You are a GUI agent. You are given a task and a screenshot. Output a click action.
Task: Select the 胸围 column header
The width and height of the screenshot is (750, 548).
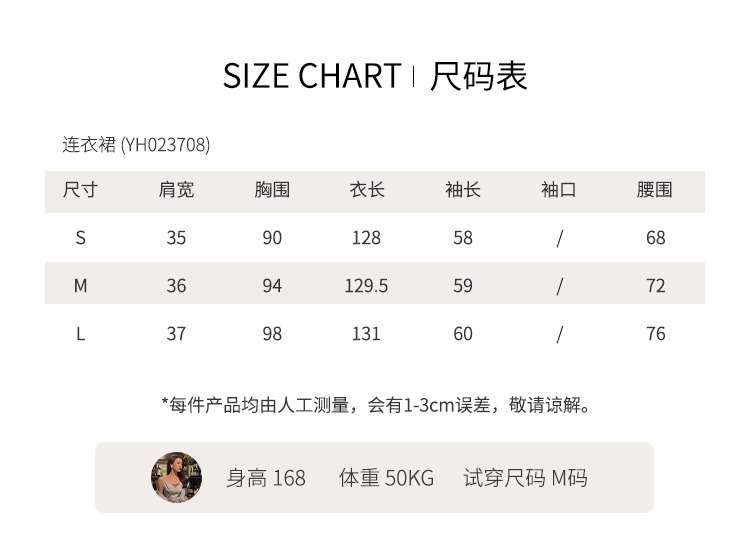point(272,190)
